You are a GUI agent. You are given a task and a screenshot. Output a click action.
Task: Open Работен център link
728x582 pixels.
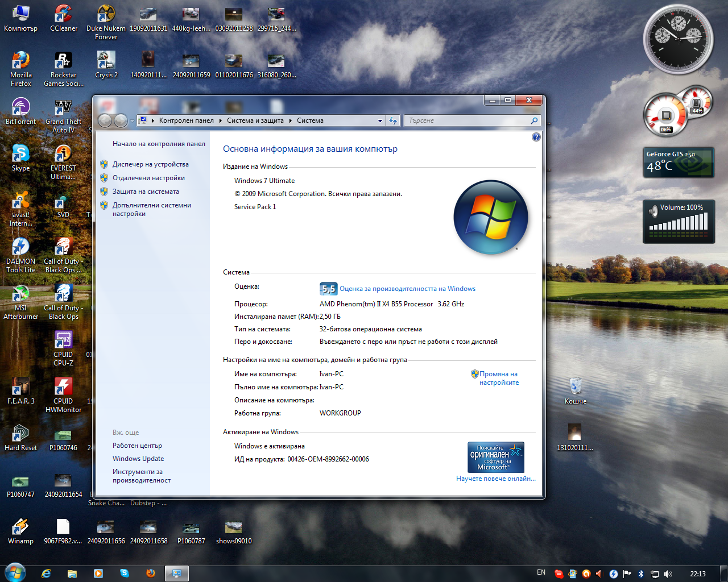[137, 446]
